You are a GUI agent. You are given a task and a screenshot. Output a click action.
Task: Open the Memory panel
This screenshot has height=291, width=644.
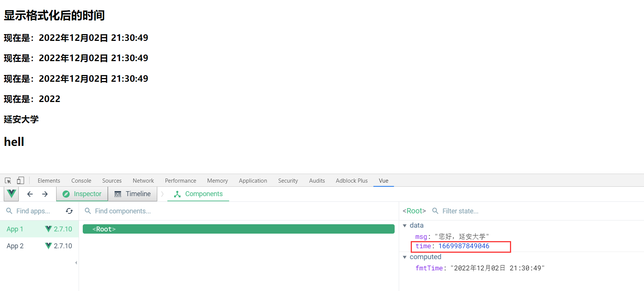click(218, 180)
